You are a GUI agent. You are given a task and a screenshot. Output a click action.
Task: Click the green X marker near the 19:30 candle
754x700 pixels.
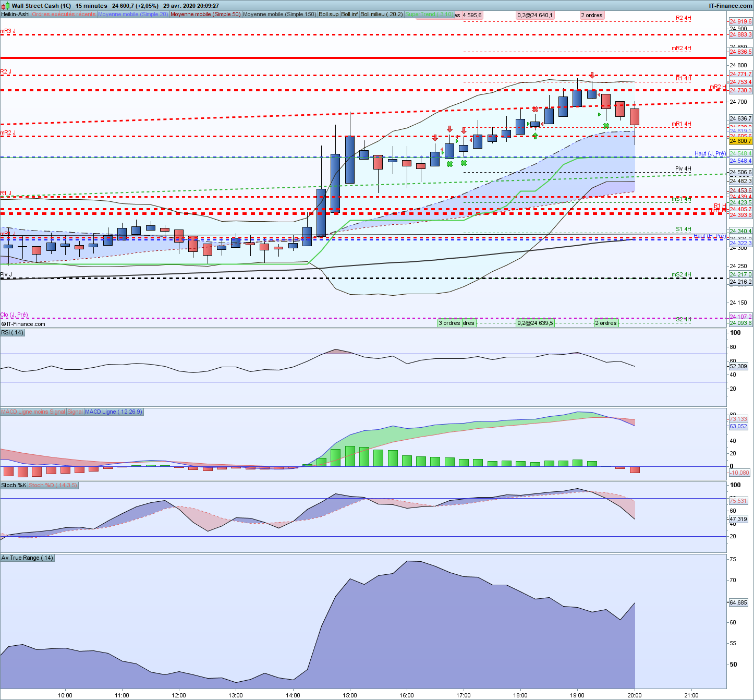point(606,126)
